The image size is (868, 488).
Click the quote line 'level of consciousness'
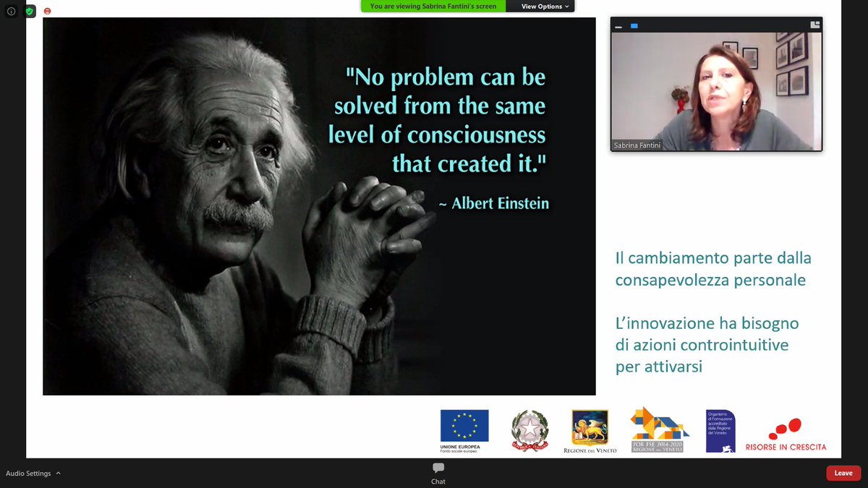(437, 134)
